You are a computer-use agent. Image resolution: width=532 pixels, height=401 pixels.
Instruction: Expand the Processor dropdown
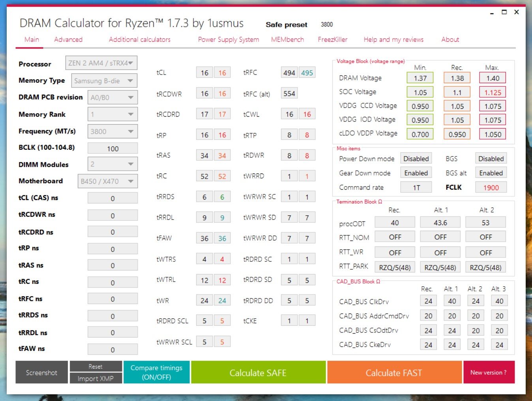click(x=101, y=63)
